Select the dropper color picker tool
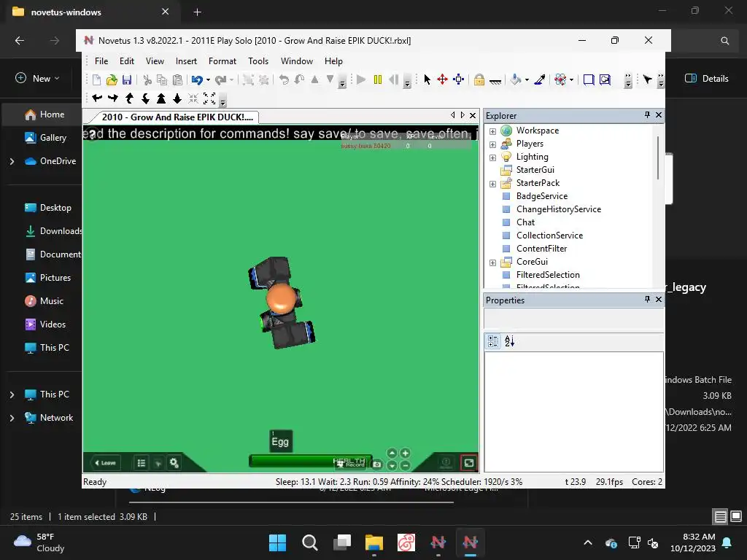This screenshot has width=747, height=560. click(x=540, y=79)
